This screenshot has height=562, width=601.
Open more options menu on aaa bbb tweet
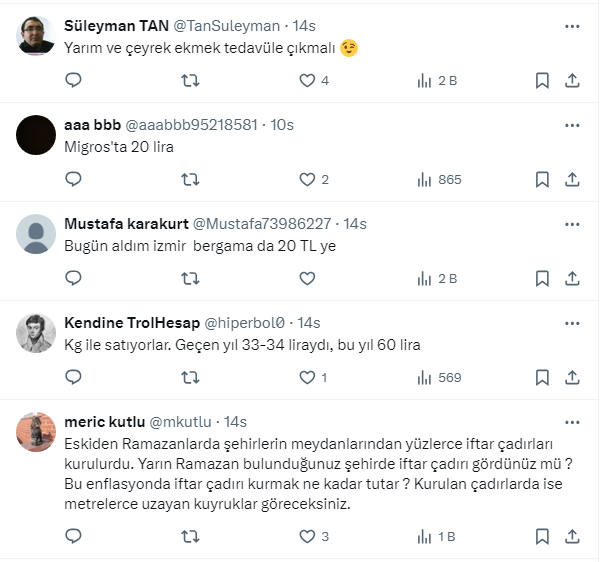click(572, 125)
